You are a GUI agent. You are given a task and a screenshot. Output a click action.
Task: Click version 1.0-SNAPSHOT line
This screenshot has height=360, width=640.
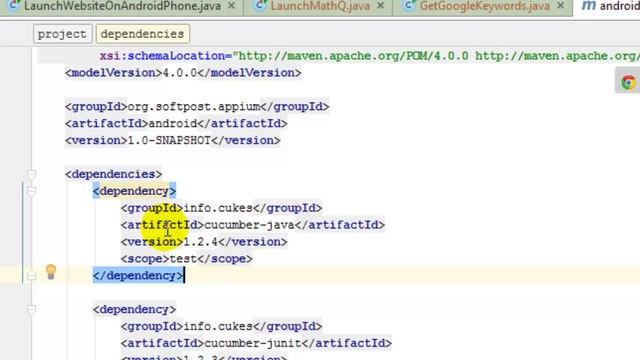(172, 140)
